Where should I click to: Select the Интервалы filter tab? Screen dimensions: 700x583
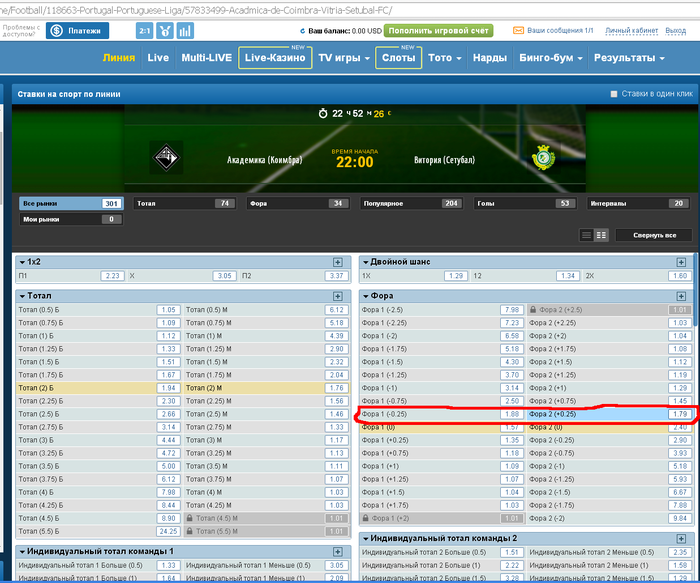(x=638, y=204)
